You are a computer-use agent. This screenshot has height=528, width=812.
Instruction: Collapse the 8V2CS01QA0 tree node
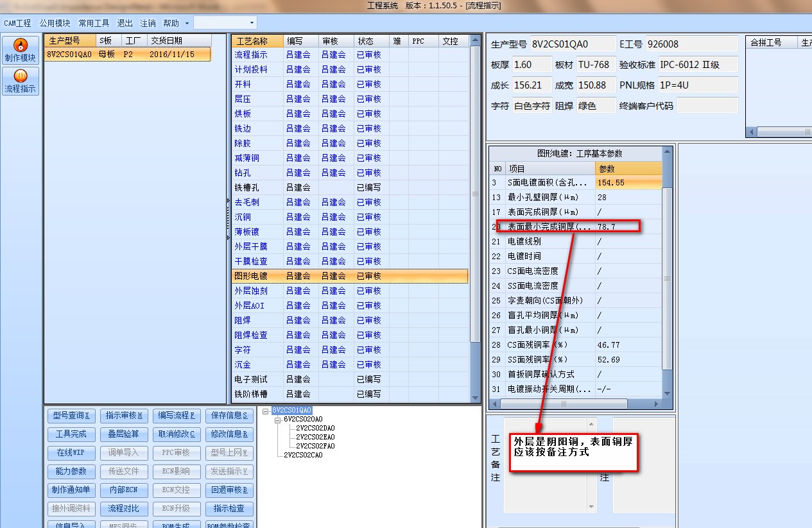(x=266, y=410)
